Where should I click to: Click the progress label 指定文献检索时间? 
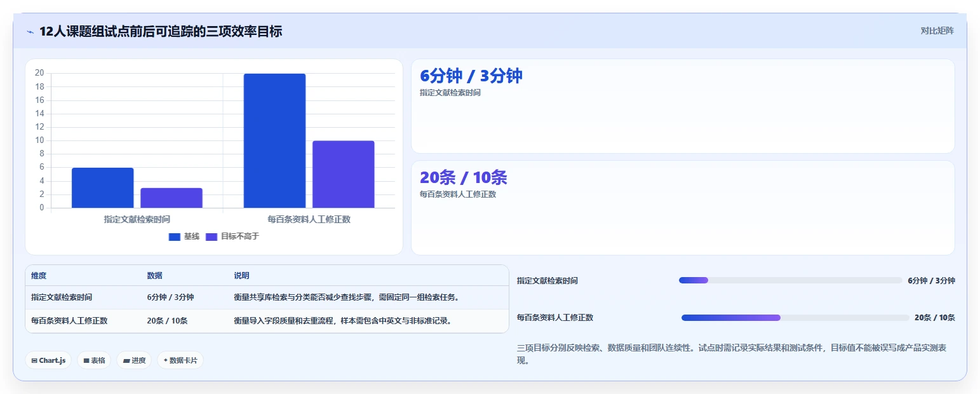tap(547, 281)
